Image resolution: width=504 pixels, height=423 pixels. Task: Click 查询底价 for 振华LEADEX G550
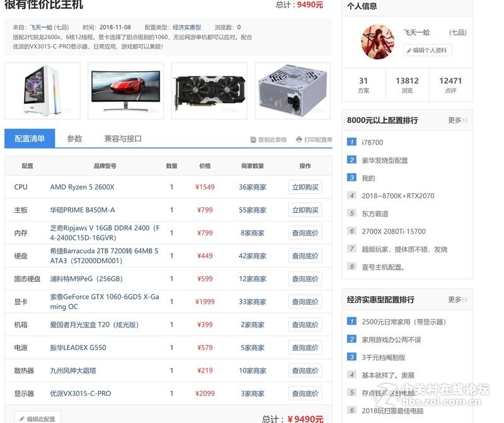tap(305, 347)
